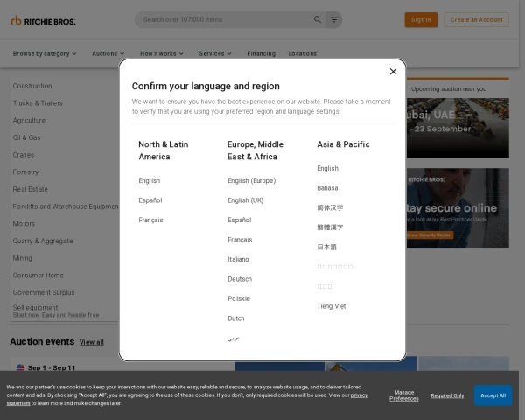Image resolution: width=525 pixels, height=420 pixels.
Task: Go to the Financing page
Action: (261, 53)
